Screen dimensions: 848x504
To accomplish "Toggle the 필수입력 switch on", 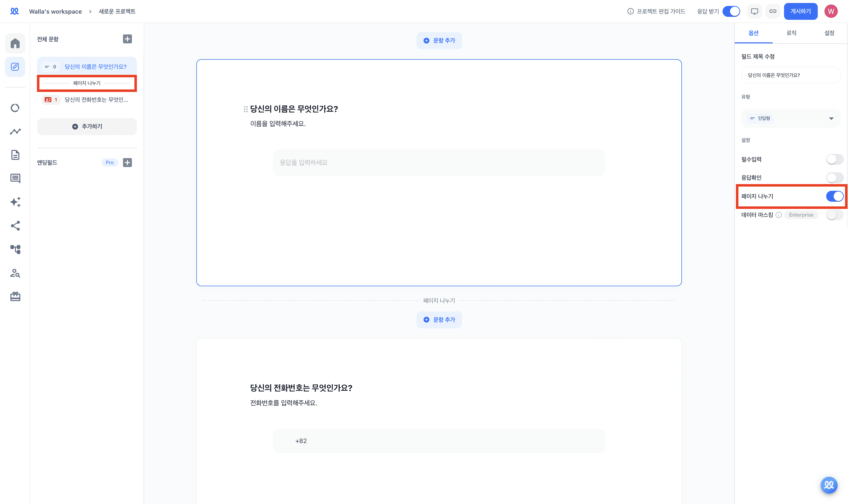I will pyautogui.click(x=834, y=159).
